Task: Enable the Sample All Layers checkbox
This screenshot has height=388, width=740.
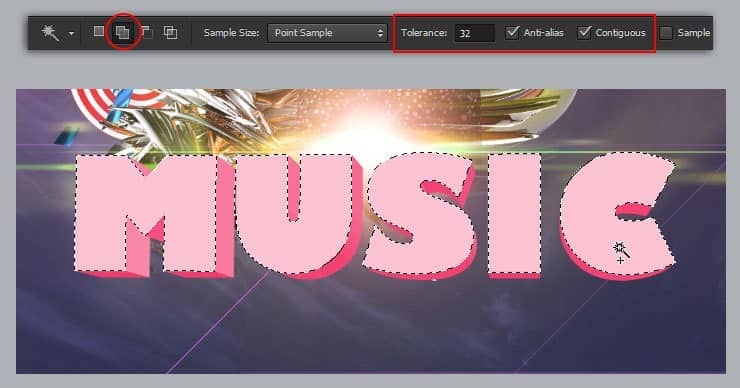Action: point(666,33)
